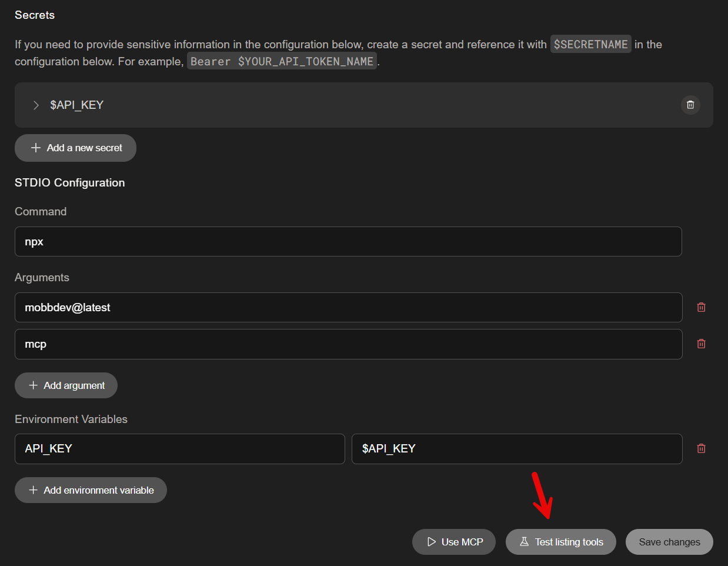Image resolution: width=728 pixels, height=566 pixels.
Task: Expand the $API_KEY secret chevron
Action: (x=36, y=105)
